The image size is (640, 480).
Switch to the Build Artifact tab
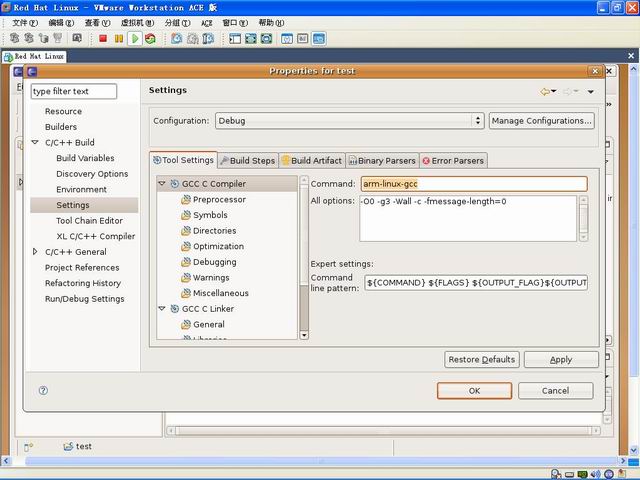pyautogui.click(x=312, y=161)
